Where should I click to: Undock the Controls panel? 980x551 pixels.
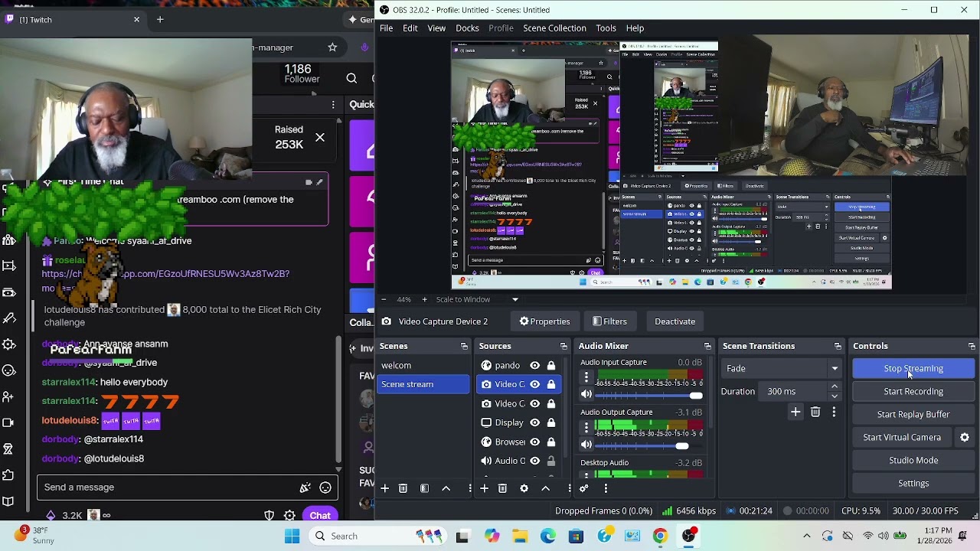tap(972, 347)
